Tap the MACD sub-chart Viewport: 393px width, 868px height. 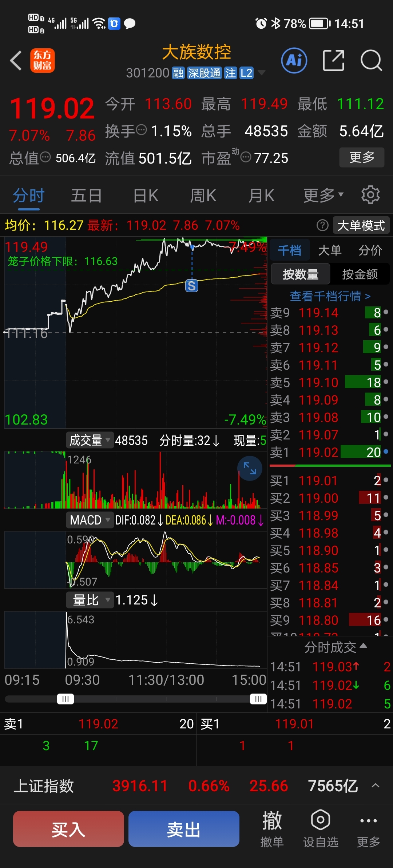(x=135, y=560)
